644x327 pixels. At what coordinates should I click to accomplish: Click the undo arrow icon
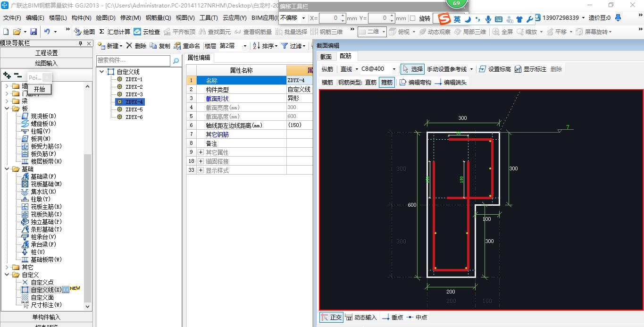47,32
